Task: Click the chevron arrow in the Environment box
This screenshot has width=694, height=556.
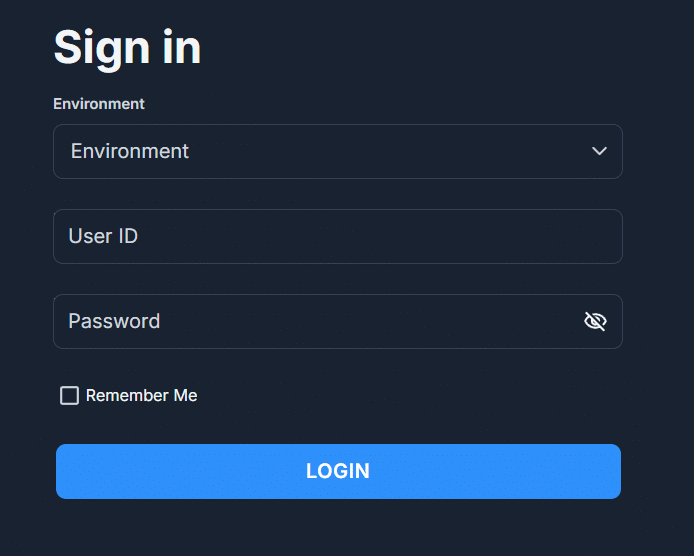Action: 599,151
